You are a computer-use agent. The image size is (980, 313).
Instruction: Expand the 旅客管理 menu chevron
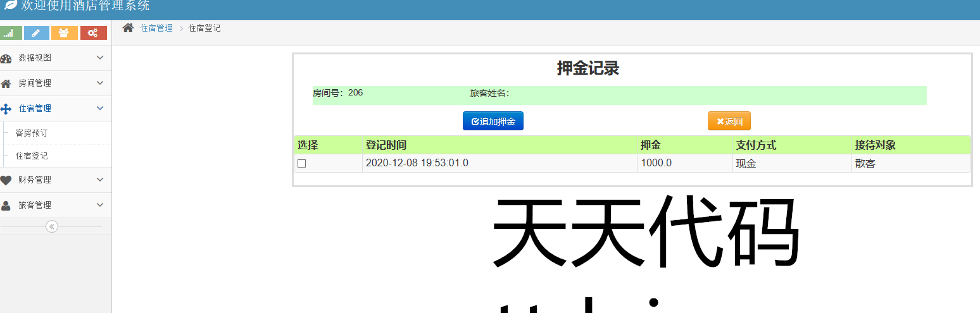pos(100,205)
